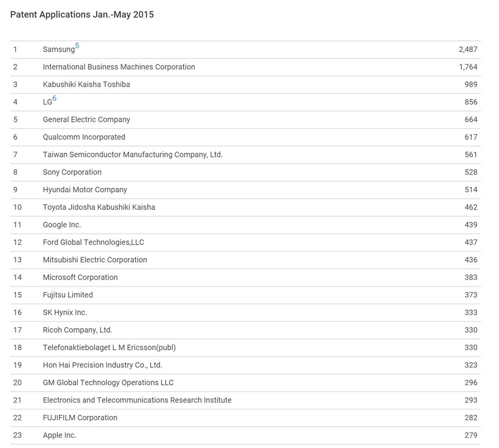Select the value 279 for Apple

[471, 435]
